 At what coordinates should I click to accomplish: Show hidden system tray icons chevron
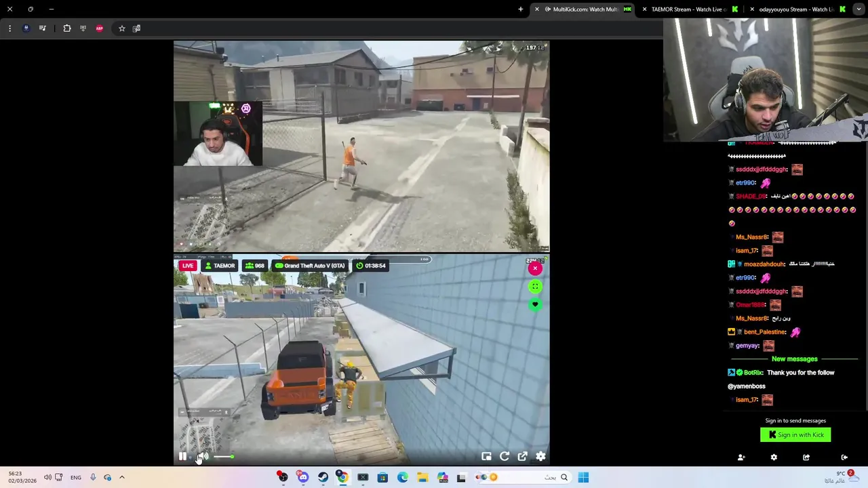click(x=122, y=478)
